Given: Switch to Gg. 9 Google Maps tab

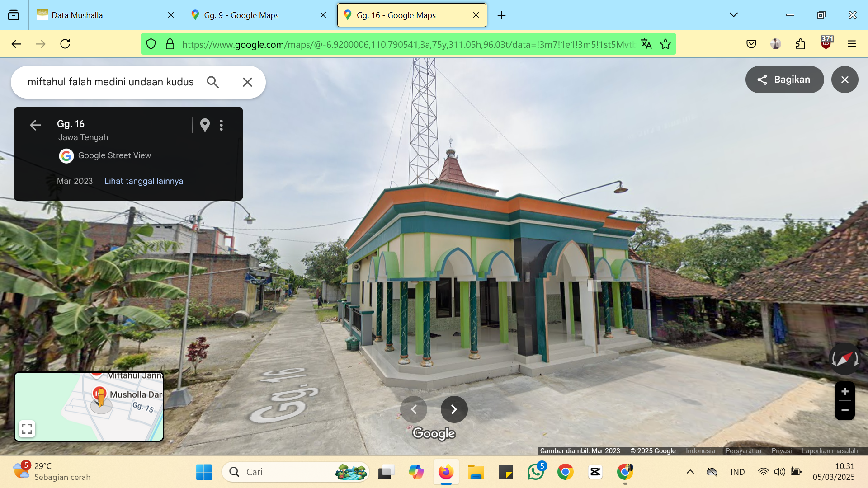Looking at the screenshot, I should tap(259, 15).
